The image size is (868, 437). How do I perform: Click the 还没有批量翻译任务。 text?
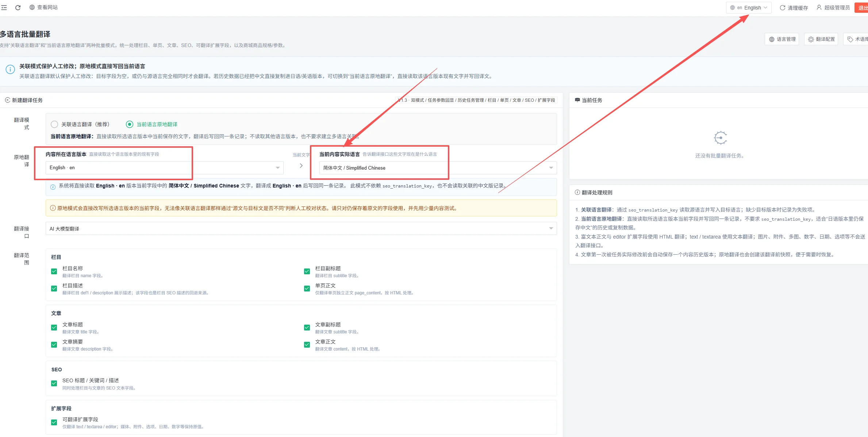(x=719, y=156)
